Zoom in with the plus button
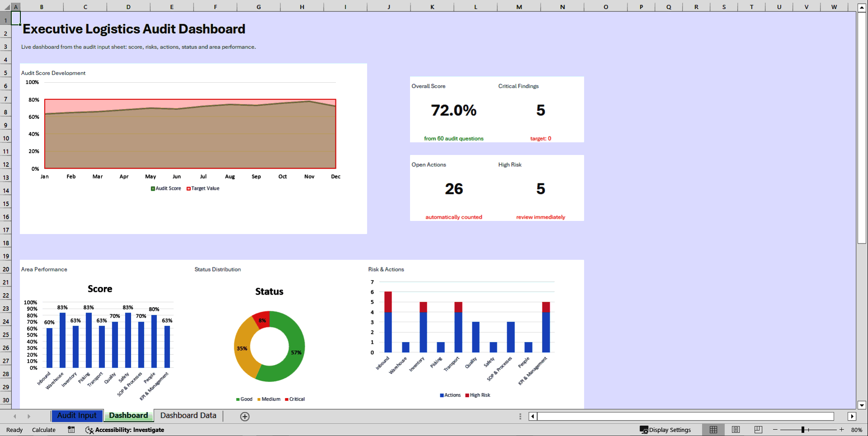The image size is (868, 436). (842, 430)
